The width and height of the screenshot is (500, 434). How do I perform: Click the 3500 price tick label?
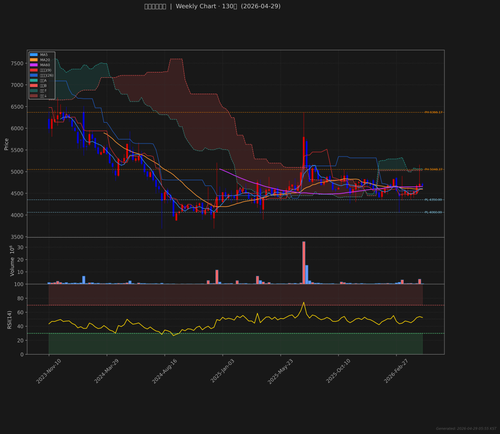(17, 237)
